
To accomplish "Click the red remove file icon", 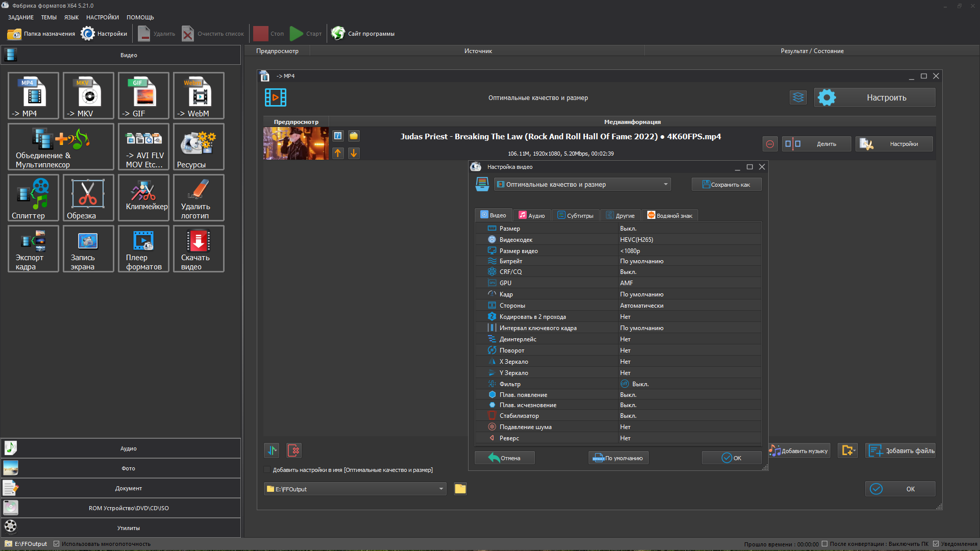I will [770, 144].
